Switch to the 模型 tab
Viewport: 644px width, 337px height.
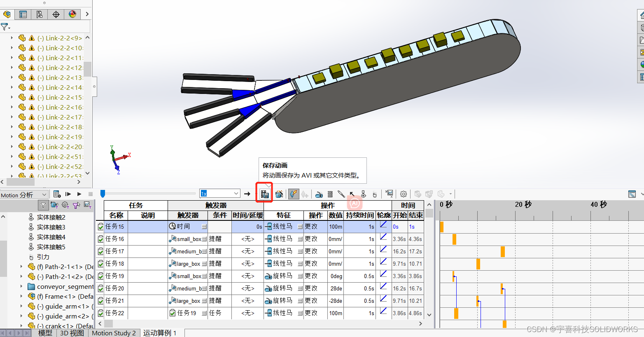pyautogui.click(x=45, y=333)
